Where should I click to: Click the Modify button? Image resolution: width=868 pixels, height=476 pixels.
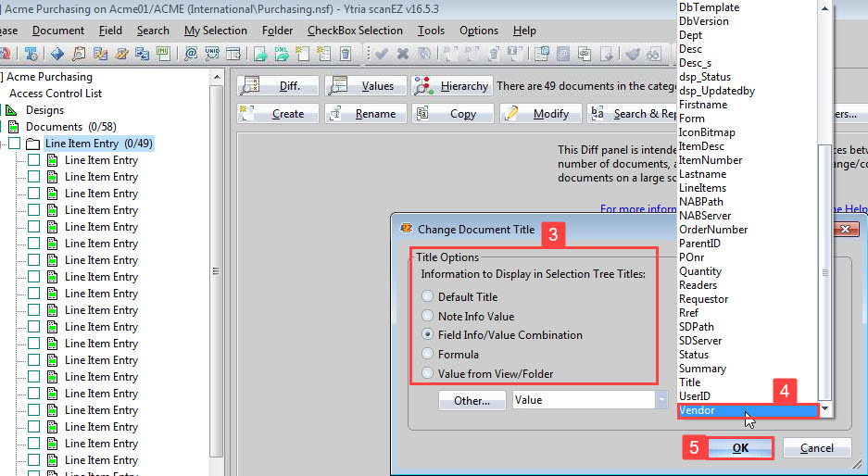point(541,114)
